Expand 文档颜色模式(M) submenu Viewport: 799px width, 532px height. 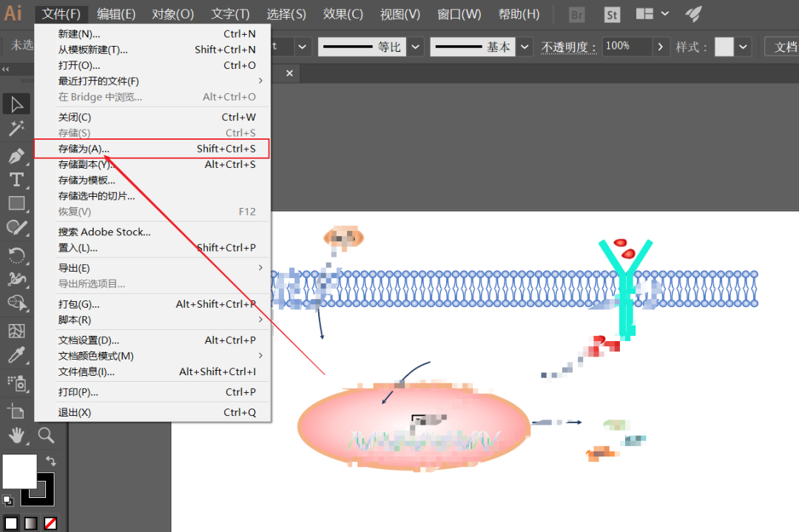point(260,355)
